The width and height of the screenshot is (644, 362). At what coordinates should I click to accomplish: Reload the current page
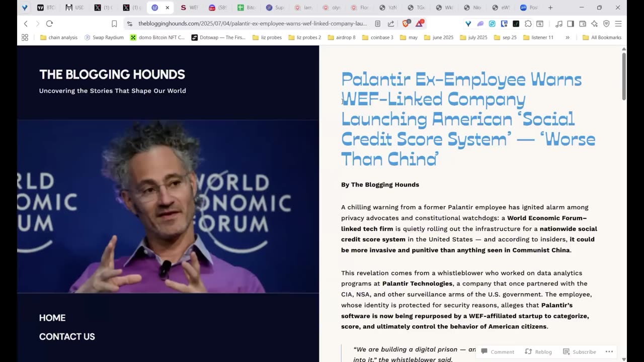click(49, 24)
